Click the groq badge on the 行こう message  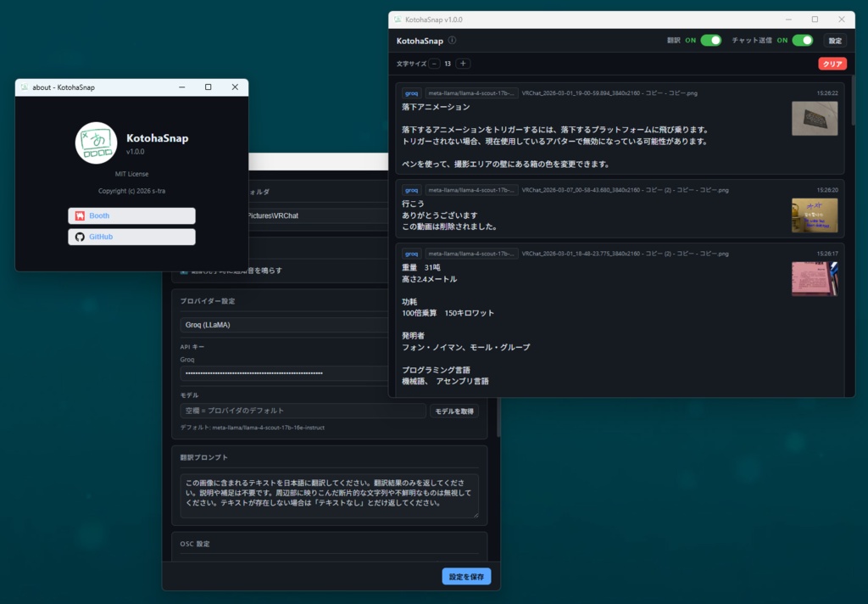point(412,190)
